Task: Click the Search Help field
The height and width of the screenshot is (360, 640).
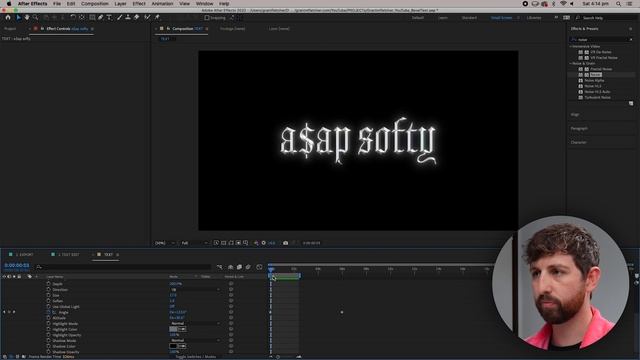Action: [x=606, y=18]
